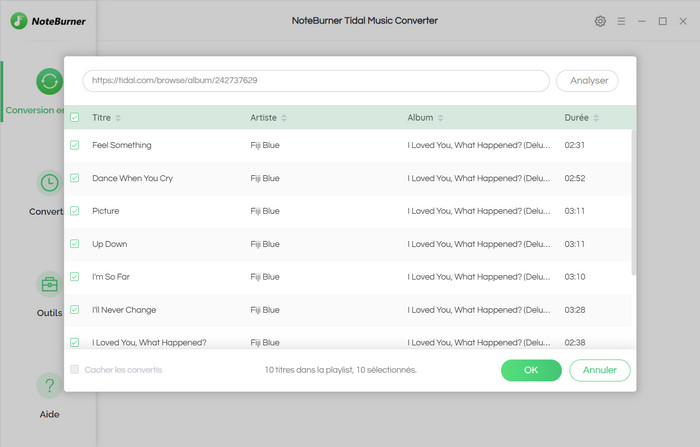Image resolution: width=700 pixels, height=447 pixels.
Task: Click the I'm So Far title
Action: 111,277
